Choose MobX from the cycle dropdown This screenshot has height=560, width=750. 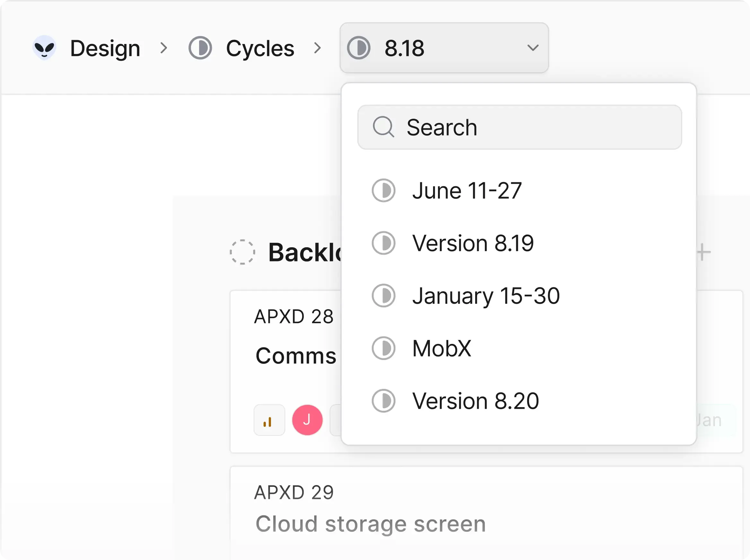(x=441, y=348)
